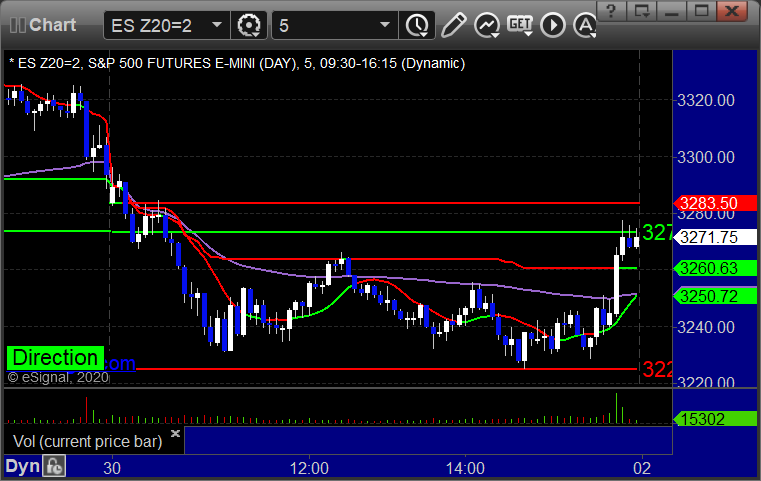Image resolution: width=761 pixels, height=481 pixels.
Task: Select the green 3260.63 price marker
Action: point(715,268)
